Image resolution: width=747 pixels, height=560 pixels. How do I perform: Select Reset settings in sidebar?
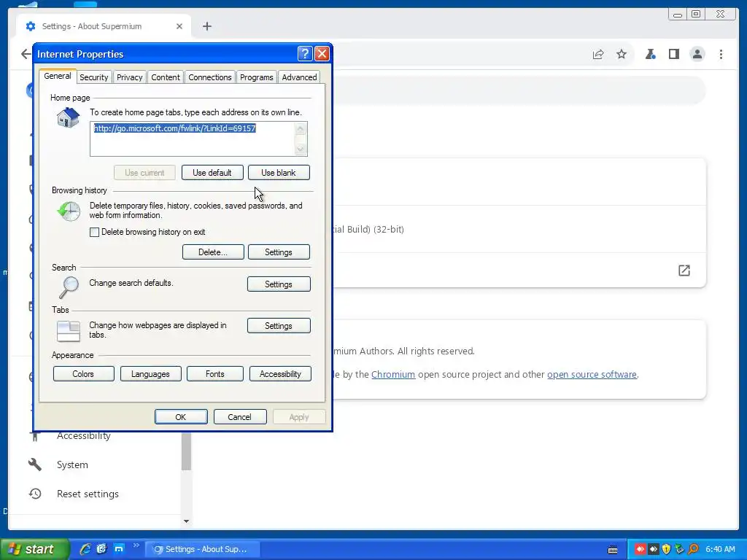[88, 494]
